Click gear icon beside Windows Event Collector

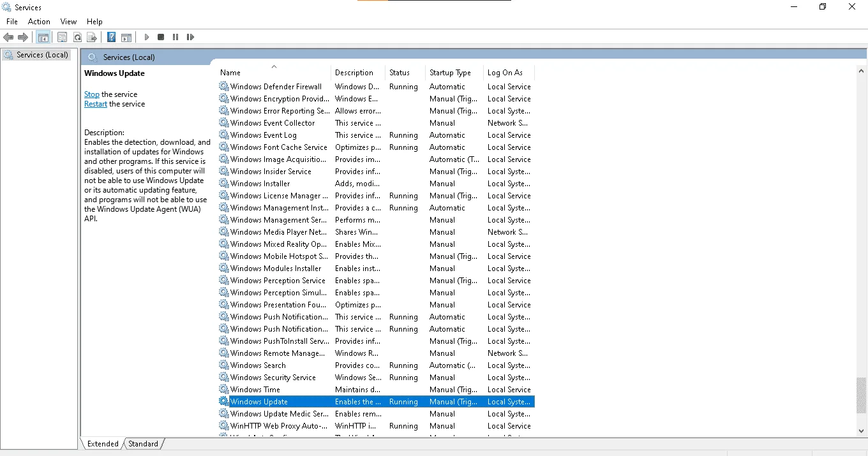tap(223, 122)
